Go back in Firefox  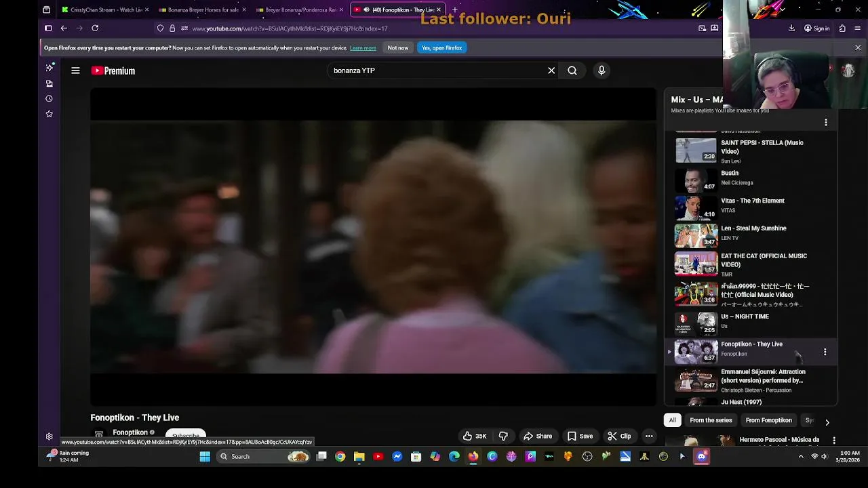coord(64,28)
